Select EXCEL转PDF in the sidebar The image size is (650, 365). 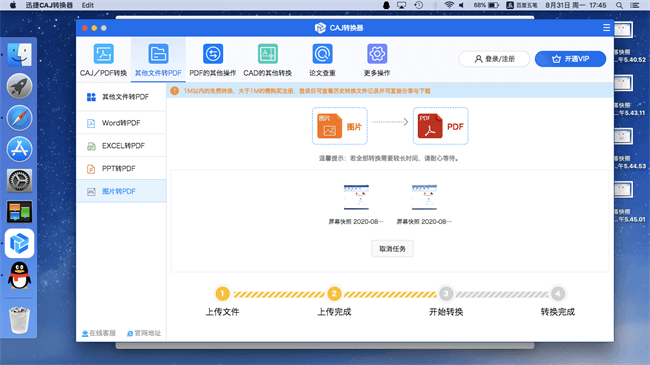click(121, 146)
